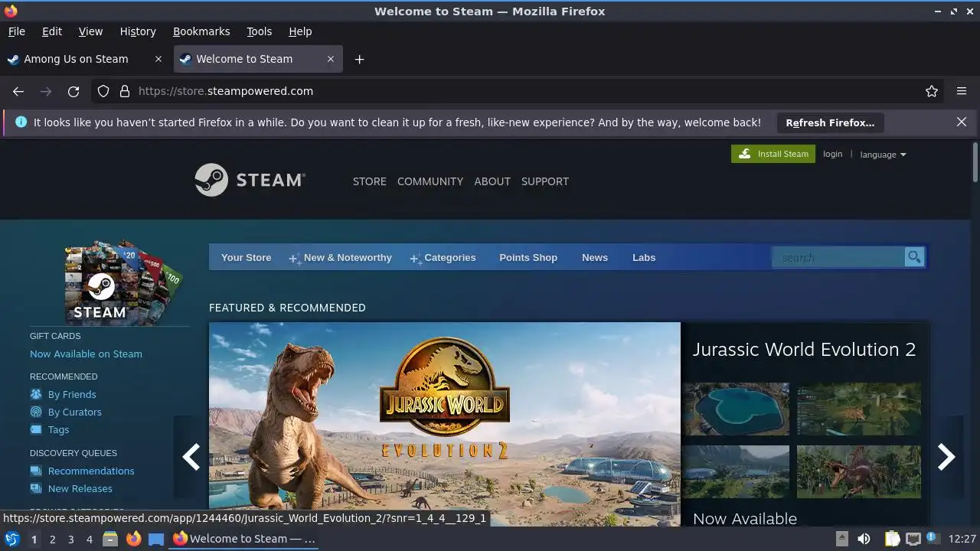Open the Spinosaurus screenshot thumbnail
Screen dimensions: 980x551
click(859, 472)
